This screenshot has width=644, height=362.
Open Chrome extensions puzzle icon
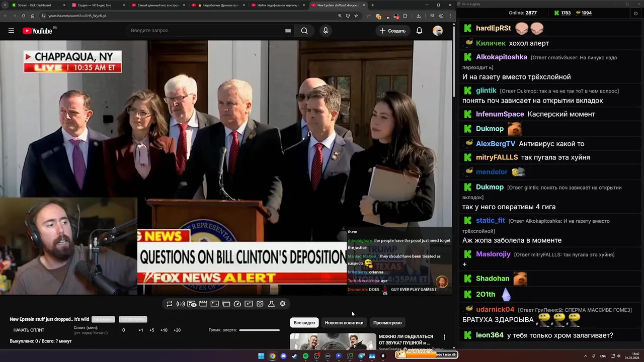click(x=405, y=16)
